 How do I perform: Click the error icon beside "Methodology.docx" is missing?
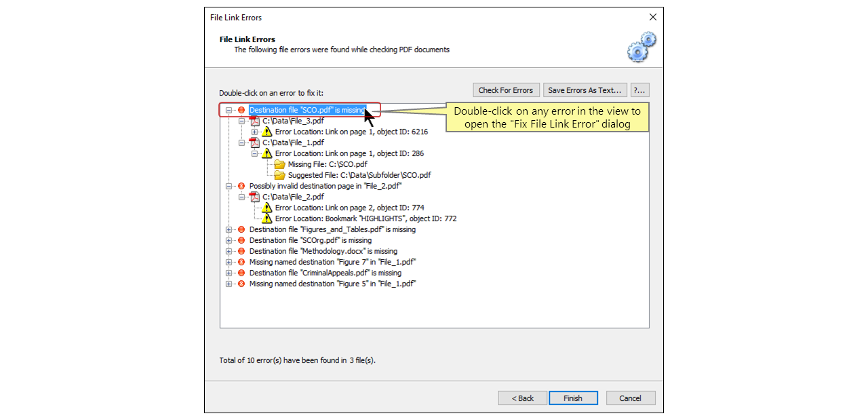coord(241,251)
